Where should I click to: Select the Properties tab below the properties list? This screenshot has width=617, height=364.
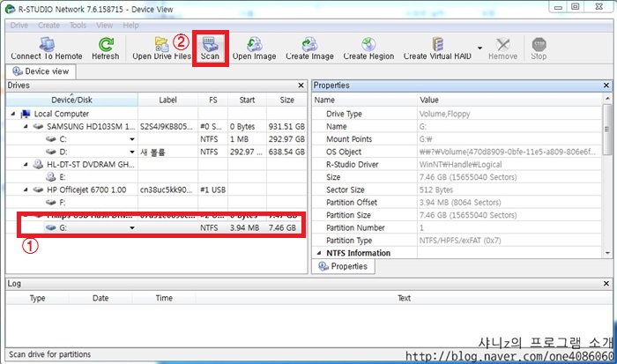(x=344, y=266)
